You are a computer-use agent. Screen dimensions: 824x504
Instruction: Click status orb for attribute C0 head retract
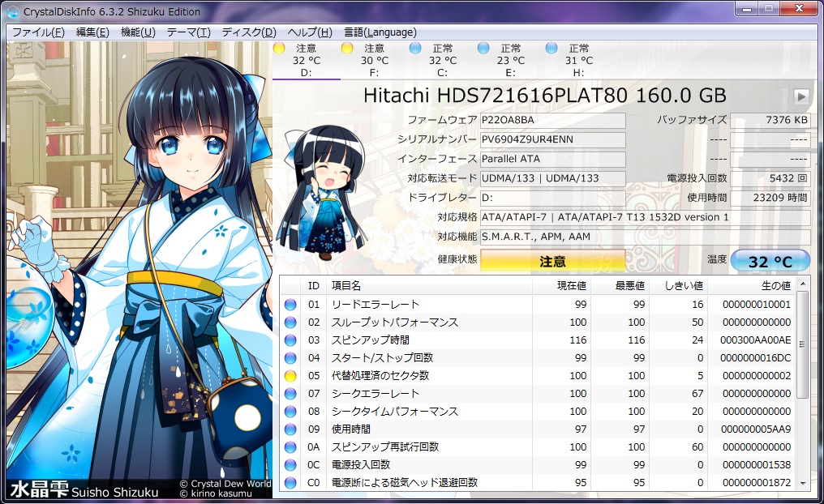point(290,483)
